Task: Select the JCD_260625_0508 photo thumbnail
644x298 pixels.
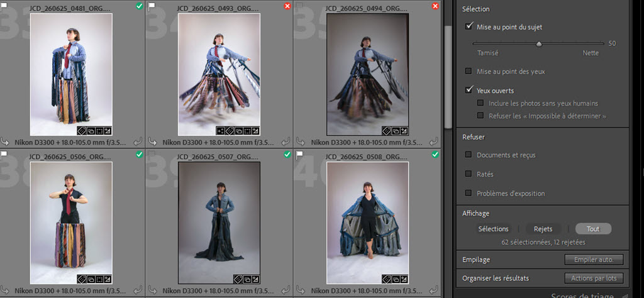Action: click(367, 223)
